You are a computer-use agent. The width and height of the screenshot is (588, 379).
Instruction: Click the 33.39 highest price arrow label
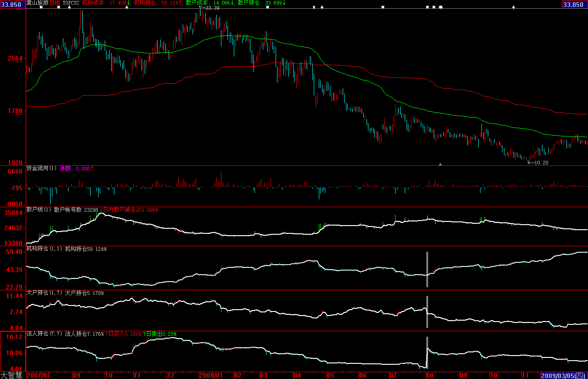(x=210, y=8)
